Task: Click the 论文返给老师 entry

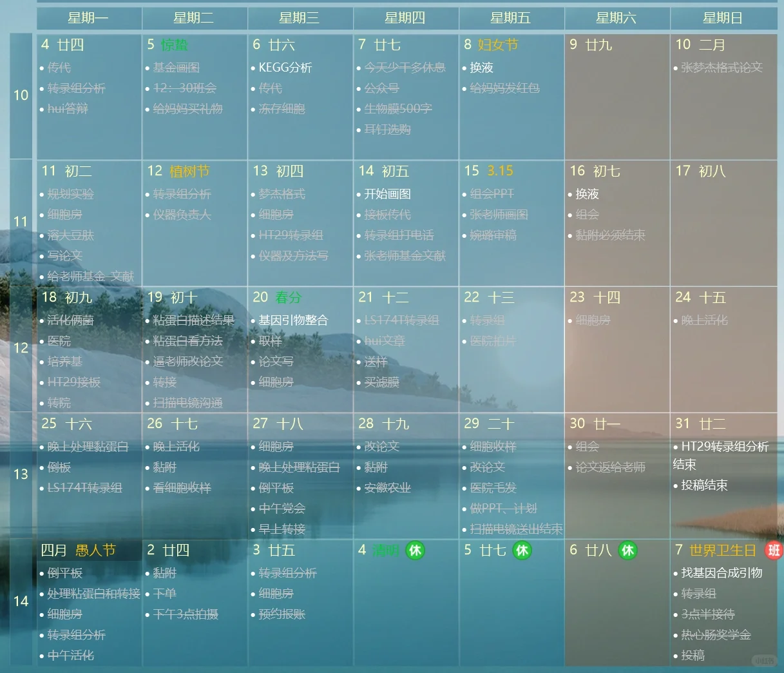Action: tap(611, 467)
